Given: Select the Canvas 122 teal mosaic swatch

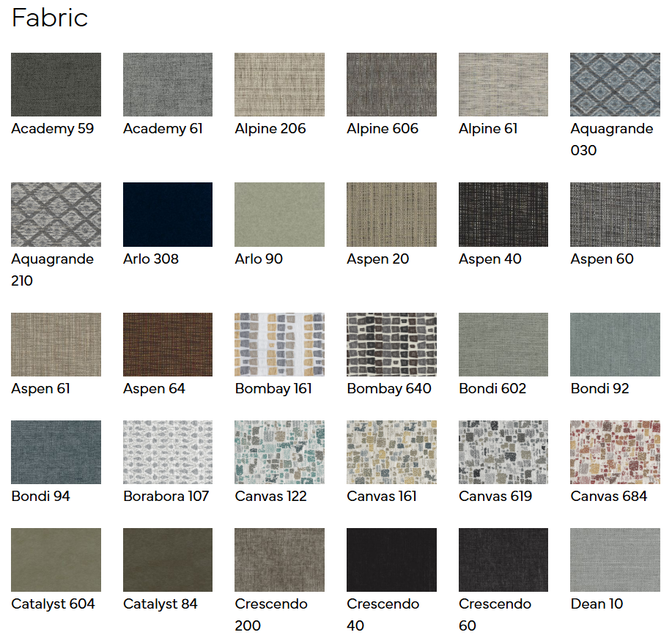Looking at the screenshot, I should [279, 452].
